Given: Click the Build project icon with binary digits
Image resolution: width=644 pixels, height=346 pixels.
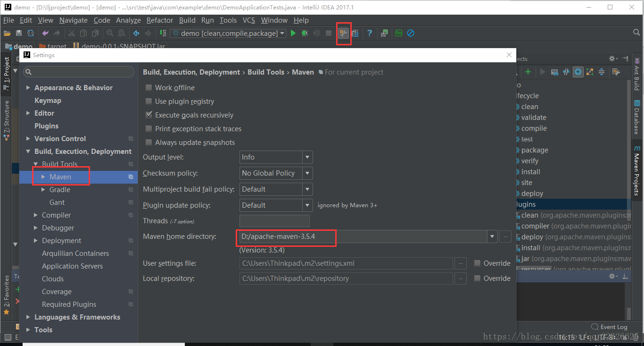Looking at the screenshot, I should pyautogui.click(x=163, y=33).
